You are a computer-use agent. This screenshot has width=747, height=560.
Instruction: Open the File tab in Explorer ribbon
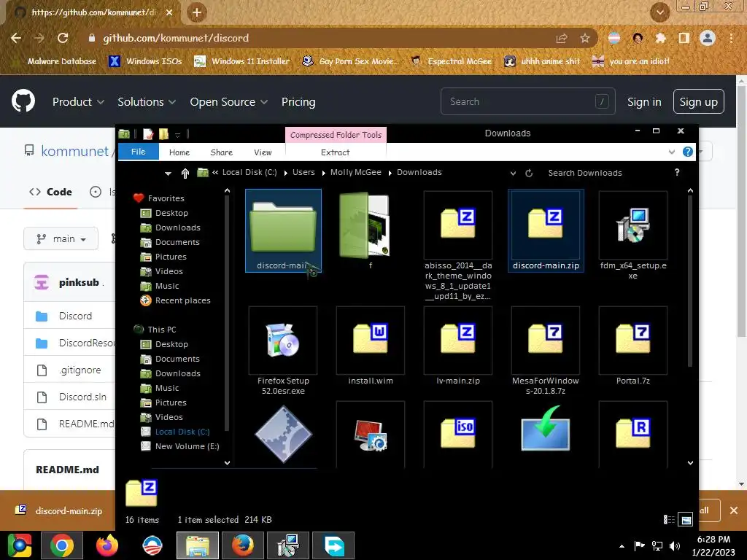point(138,152)
